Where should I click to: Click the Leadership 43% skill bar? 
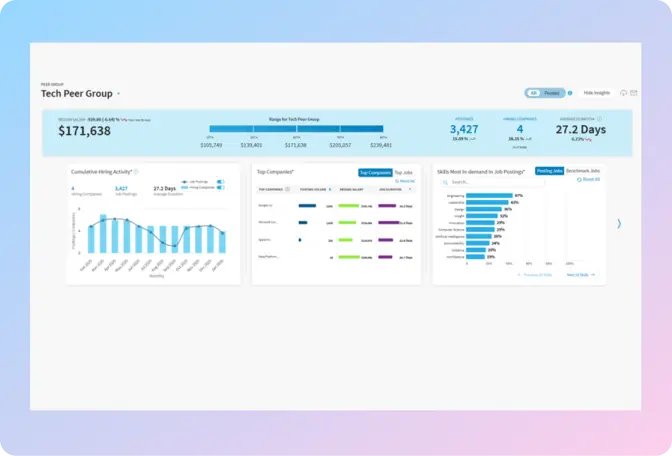tap(487, 202)
